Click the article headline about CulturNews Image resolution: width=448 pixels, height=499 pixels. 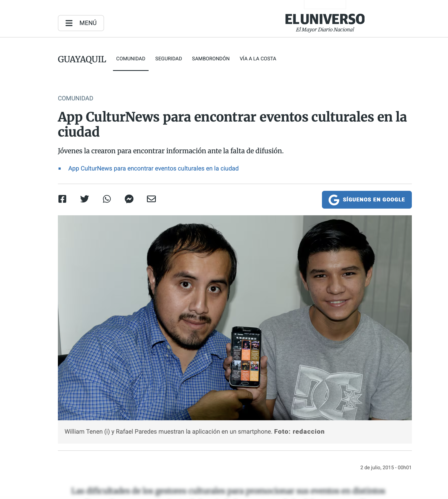click(x=232, y=124)
